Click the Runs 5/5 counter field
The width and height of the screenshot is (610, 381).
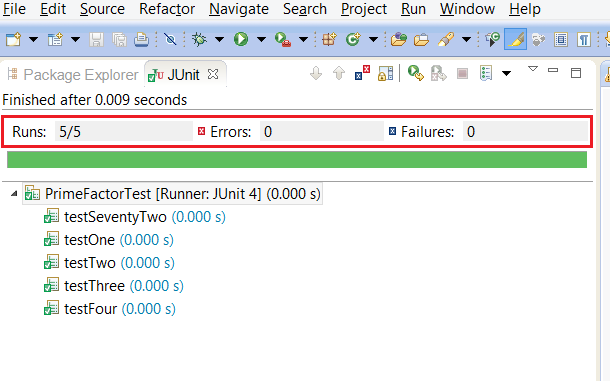124,132
